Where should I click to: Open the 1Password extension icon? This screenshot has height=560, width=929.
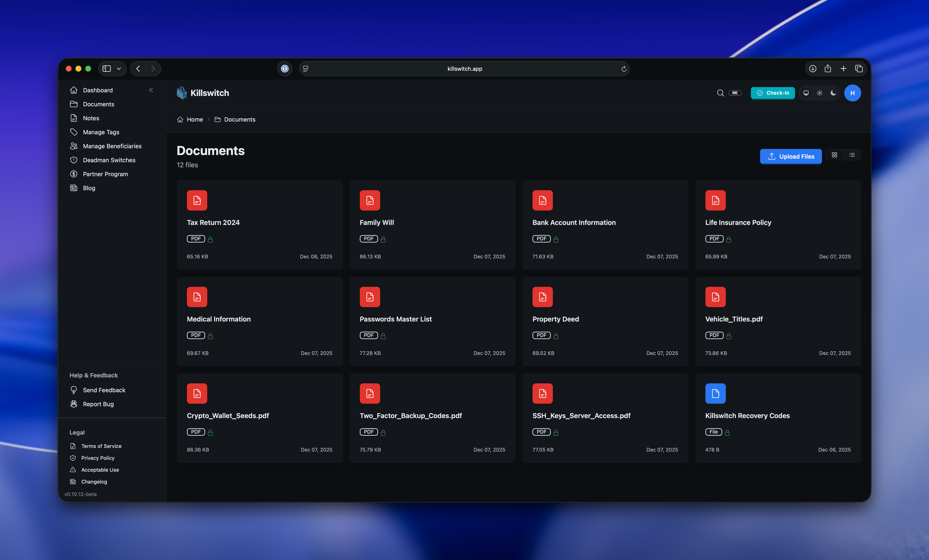click(285, 69)
